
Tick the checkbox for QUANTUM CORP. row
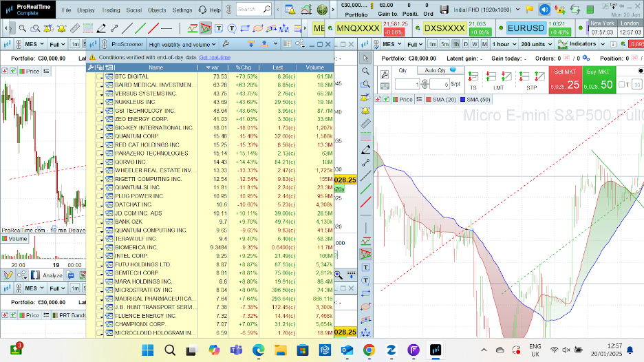tap(100, 136)
